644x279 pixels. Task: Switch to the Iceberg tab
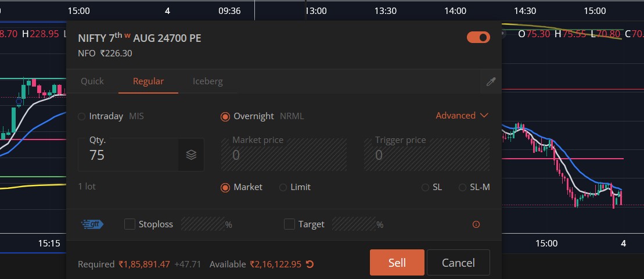(208, 81)
